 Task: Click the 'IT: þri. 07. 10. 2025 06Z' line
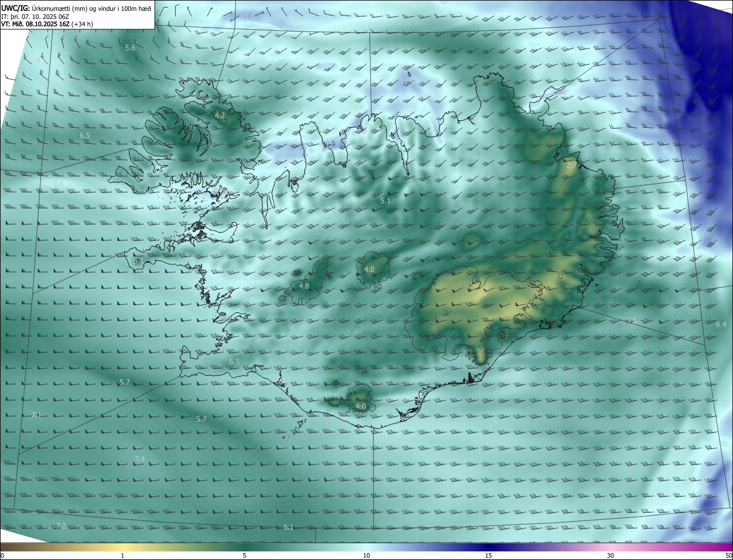pyautogui.click(x=36, y=17)
